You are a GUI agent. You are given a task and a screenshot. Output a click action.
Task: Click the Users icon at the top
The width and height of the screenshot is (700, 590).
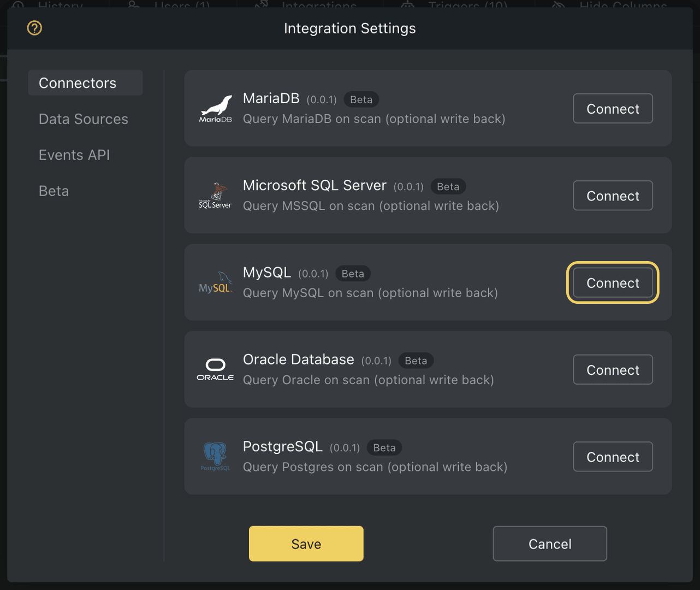(x=134, y=5)
